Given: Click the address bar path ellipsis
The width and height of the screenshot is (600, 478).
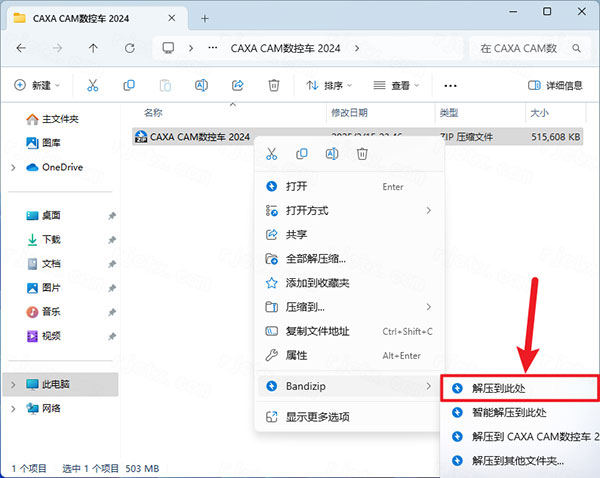Looking at the screenshot, I should 213,48.
